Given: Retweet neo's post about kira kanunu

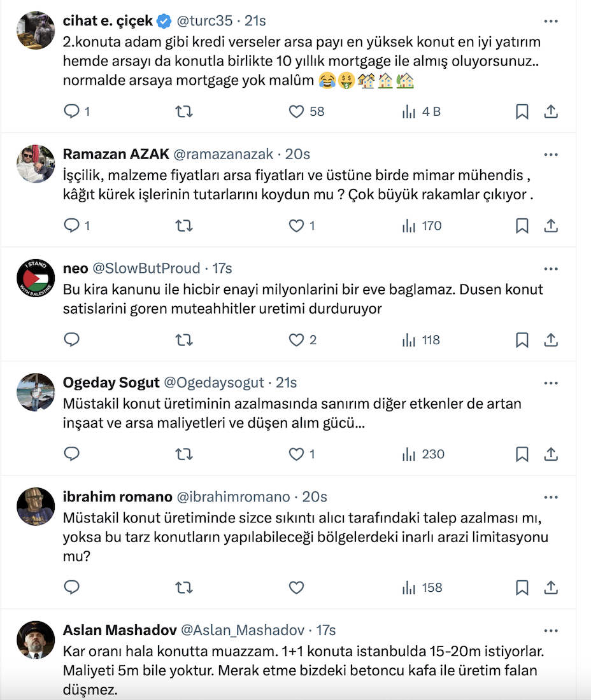Looking at the screenshot, I should 184,340.
